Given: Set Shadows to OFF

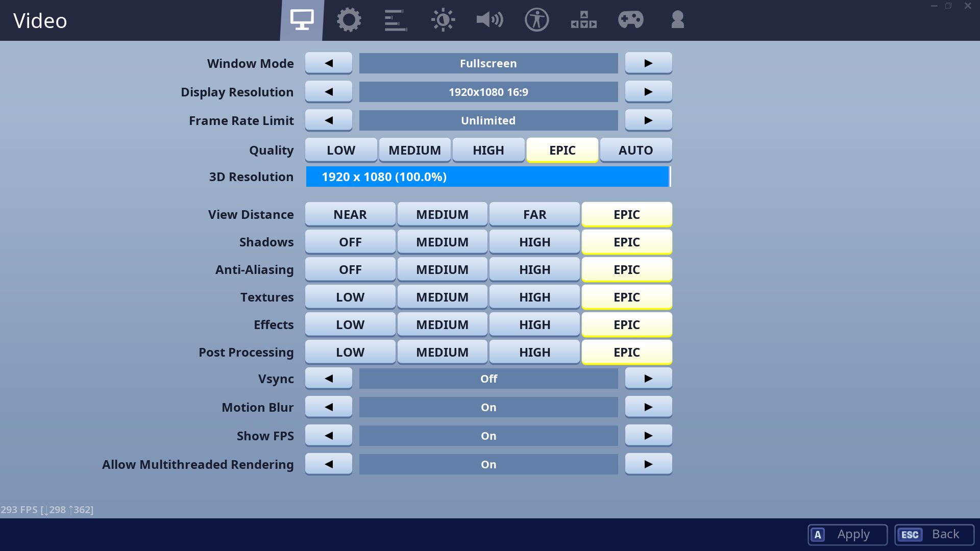Looking at the screenshot, I should 350,242.
